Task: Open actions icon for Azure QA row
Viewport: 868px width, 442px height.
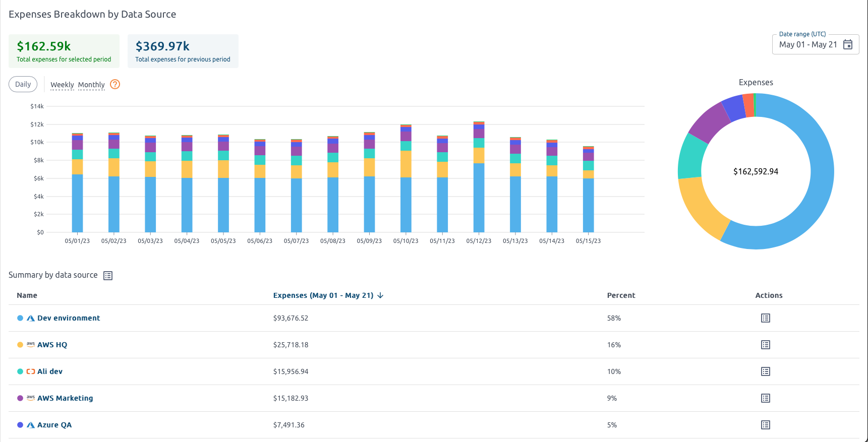Action: [765, 425]
